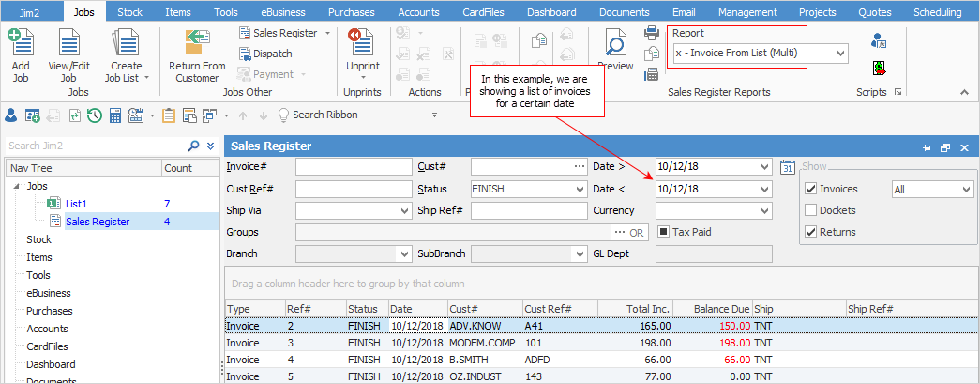The height and width of the screenshot is (384, 980).
Task: Click the add cardfile icon in quick access toolbar
Action: (33, 115)
